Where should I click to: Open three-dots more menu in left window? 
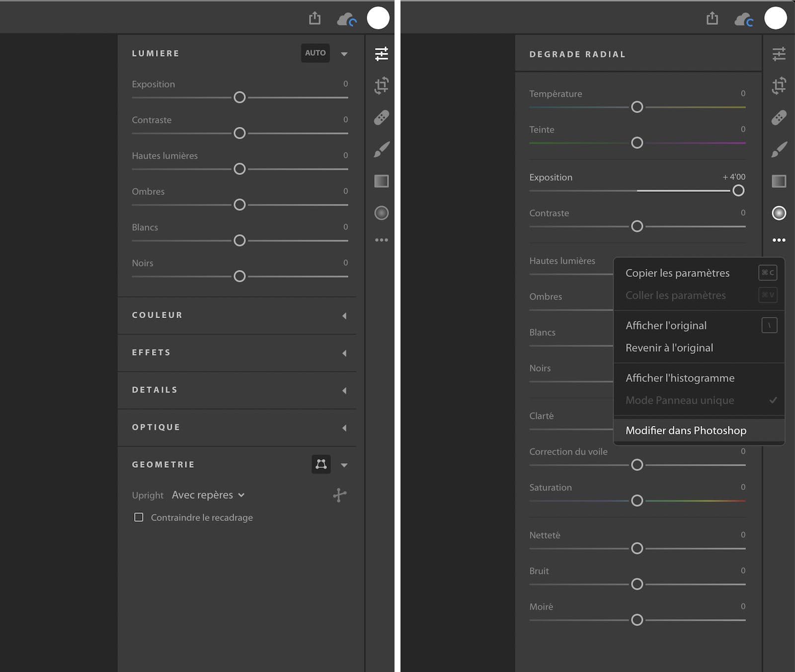(x=381, y=240)
